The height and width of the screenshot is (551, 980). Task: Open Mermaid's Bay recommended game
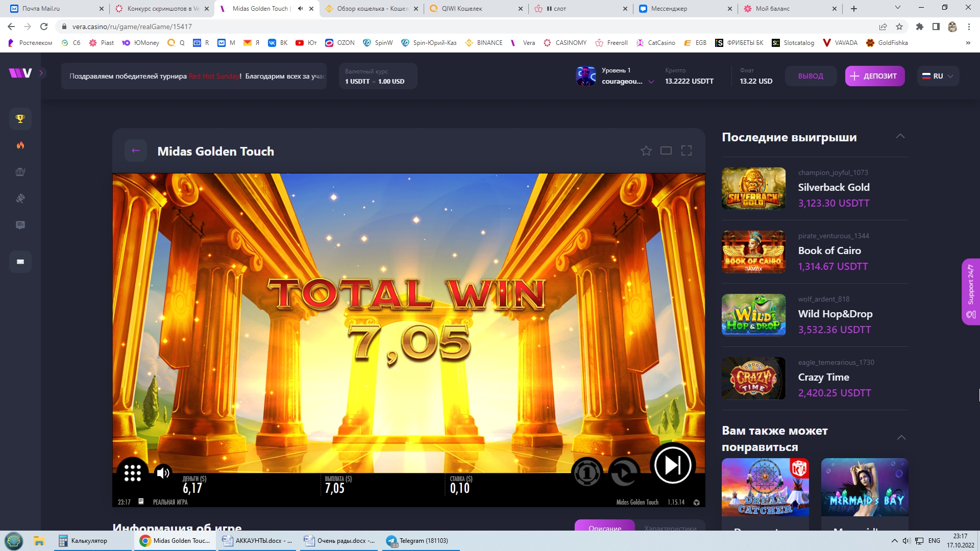tap(865, 487)
